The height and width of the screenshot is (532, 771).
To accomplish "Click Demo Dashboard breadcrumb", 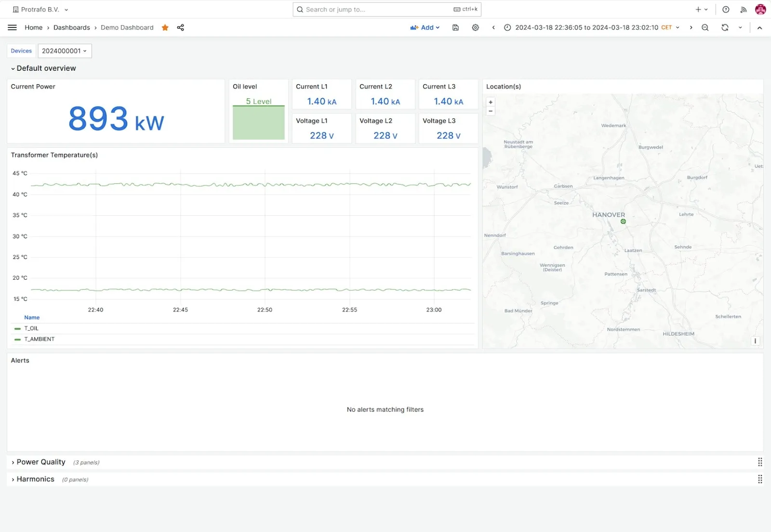I will 127,27.
